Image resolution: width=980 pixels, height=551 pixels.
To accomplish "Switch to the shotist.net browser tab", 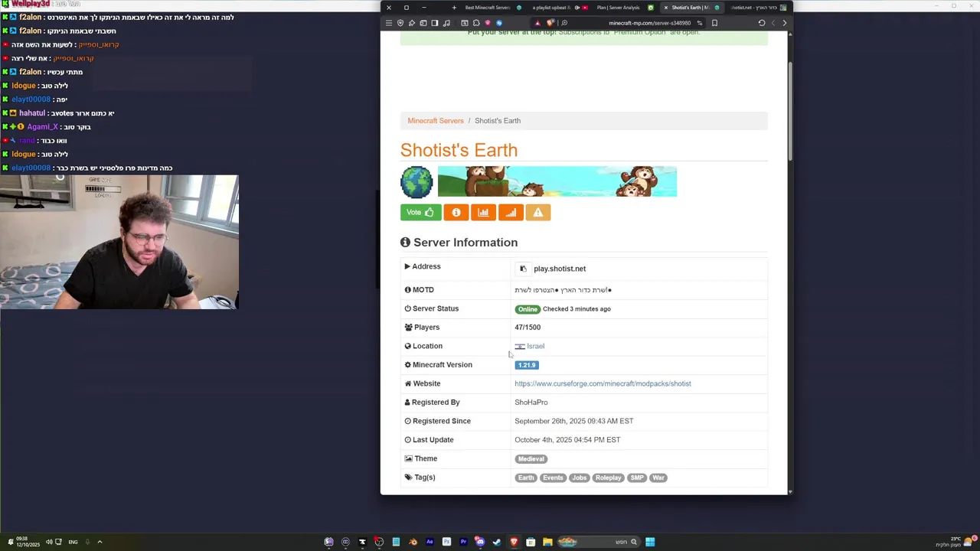I will click(x=758, y=8).
